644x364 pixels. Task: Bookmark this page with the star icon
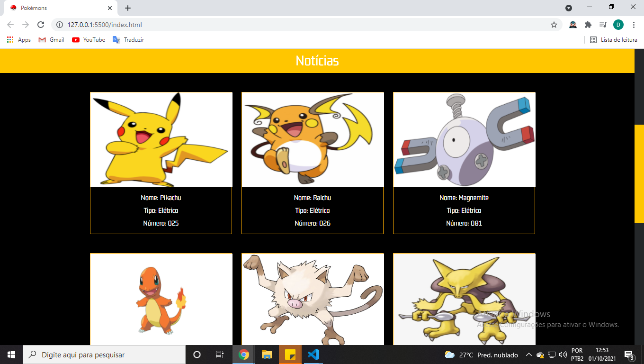click(x=554, y=25)
